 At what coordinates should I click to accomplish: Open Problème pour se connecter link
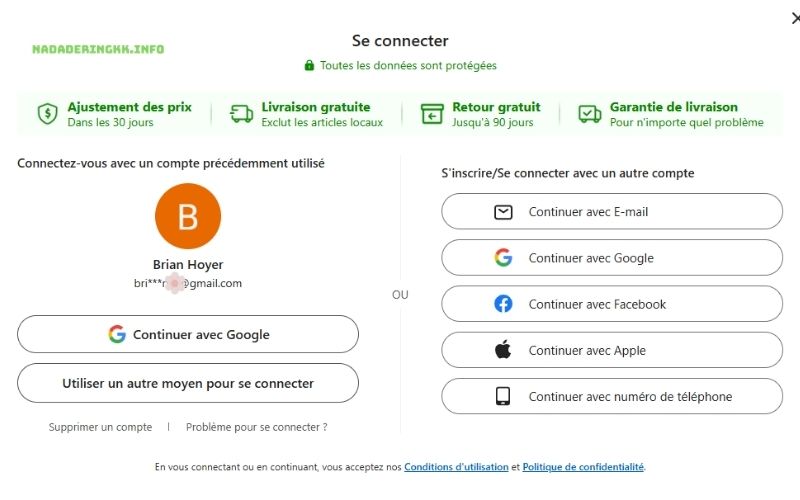[x=256, y=427]
